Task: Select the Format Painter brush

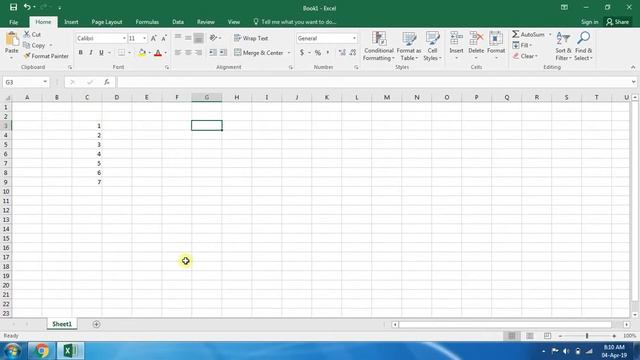Action: coord(27,56)
